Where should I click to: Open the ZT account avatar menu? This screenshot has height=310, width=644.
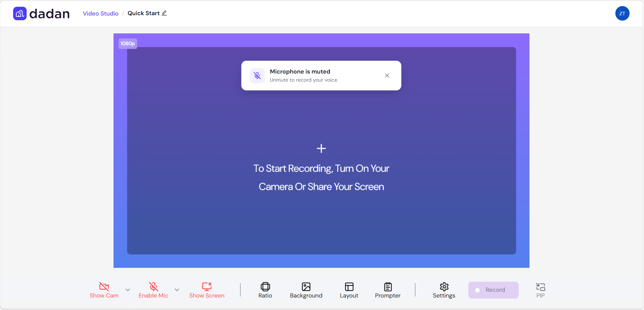click(622, 13)
